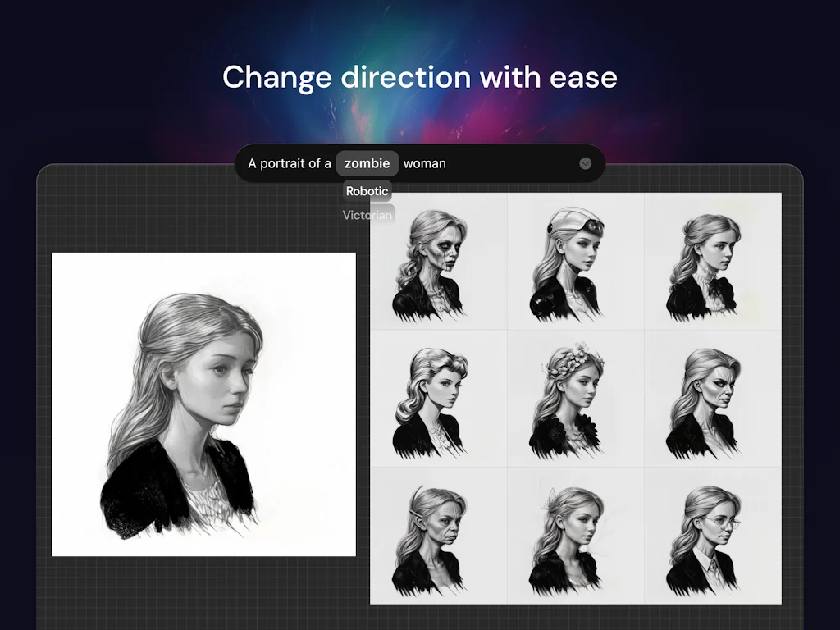Select the word woman in the prompt
The height and width of the screenshot is (630, 840).
426,163
